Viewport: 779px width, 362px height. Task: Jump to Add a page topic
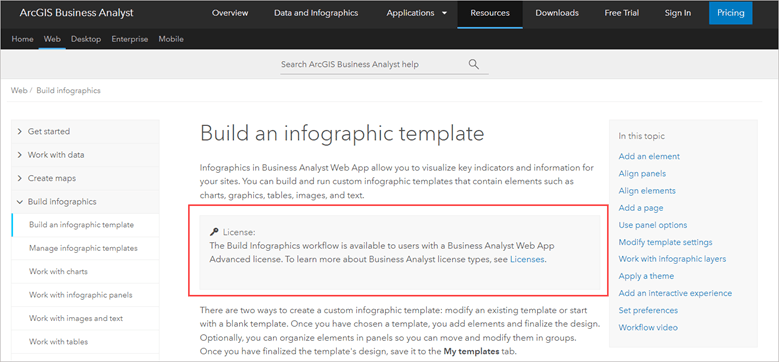(x=641, y=208)
